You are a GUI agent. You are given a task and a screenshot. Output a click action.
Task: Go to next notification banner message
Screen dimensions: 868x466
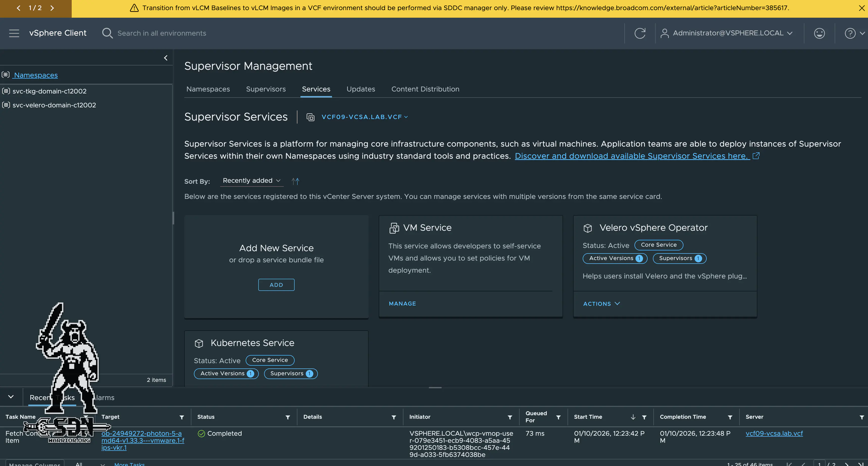click(52, 8)
